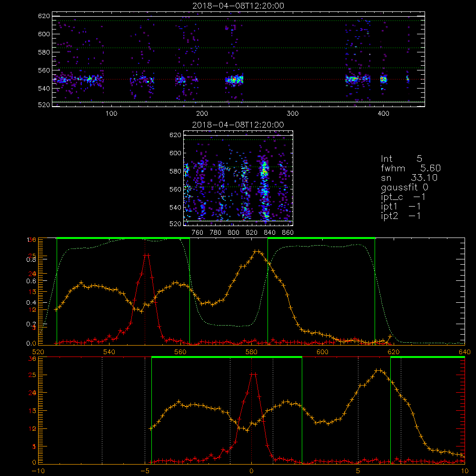The height and width of the screenshot is (476, 476).
Task: Click the 0.4 white y-axis label
Action: [31, 303]
